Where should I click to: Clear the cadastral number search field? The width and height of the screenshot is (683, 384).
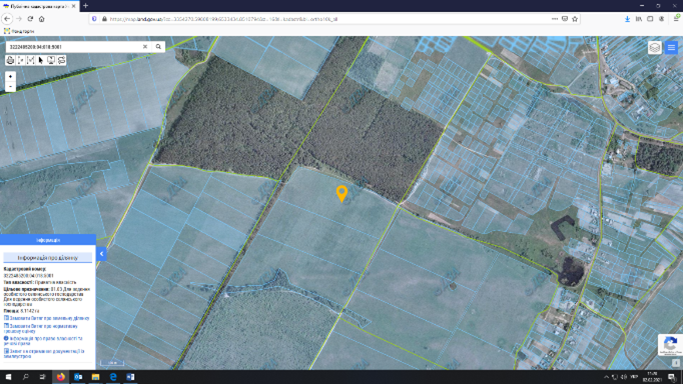coord(145,47)
